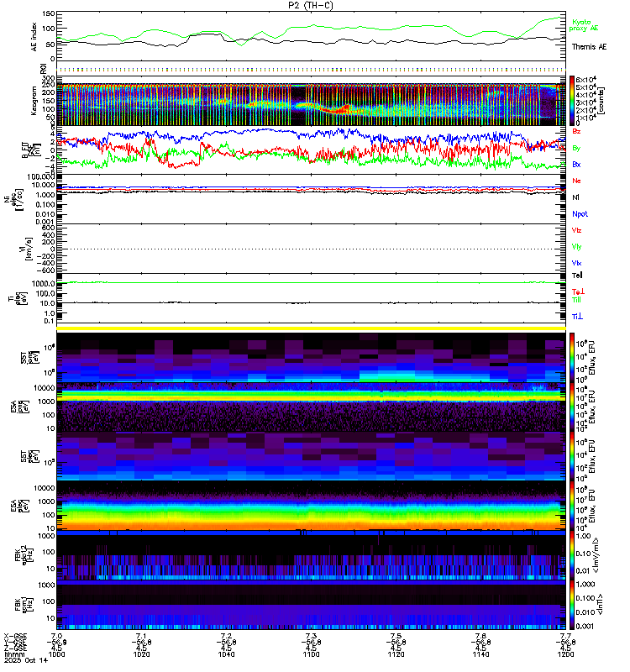Click the FBK scm1 nT color bar
Image resolution: width=630 pixels, height=672 pixels.
[x=572, y=605]
